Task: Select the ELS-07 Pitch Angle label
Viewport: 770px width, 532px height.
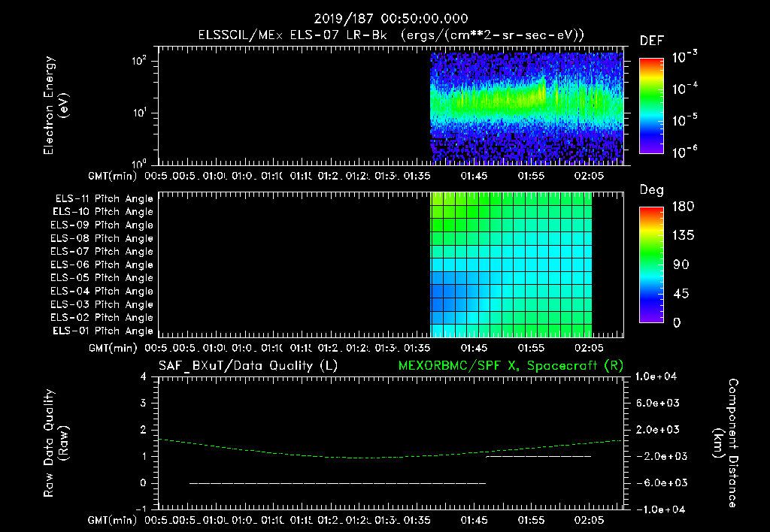Action: click(x=102, y=252)
